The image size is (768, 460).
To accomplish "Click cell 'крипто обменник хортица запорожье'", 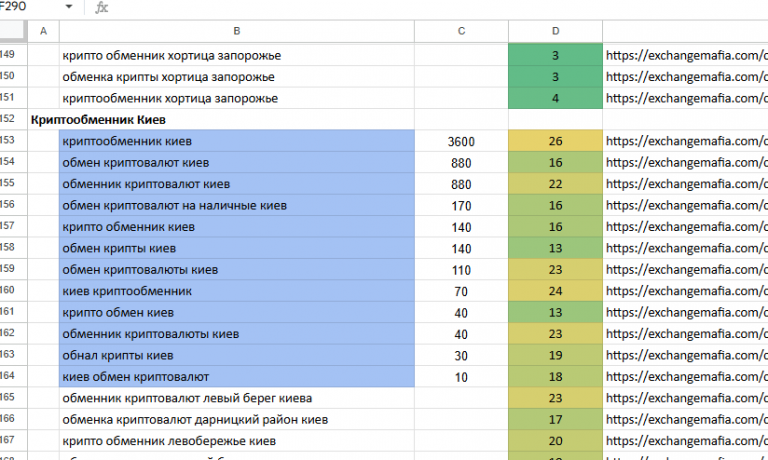I will coord(237,55).
